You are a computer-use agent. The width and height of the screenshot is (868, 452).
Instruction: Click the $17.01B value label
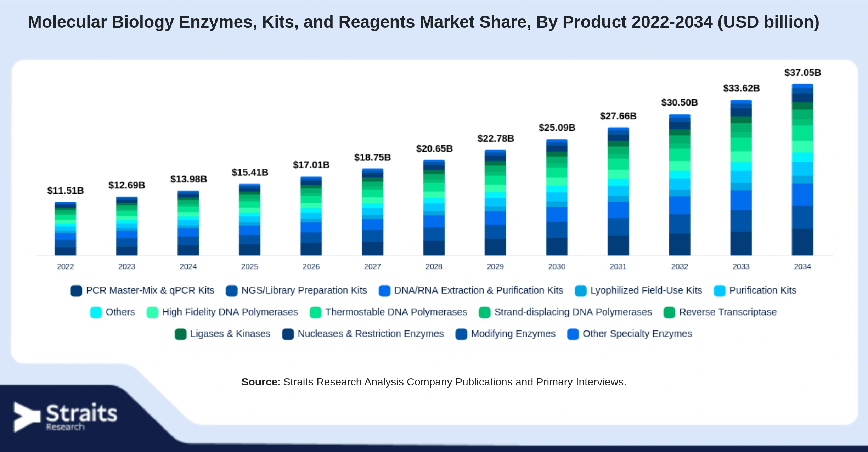[311, 165]
